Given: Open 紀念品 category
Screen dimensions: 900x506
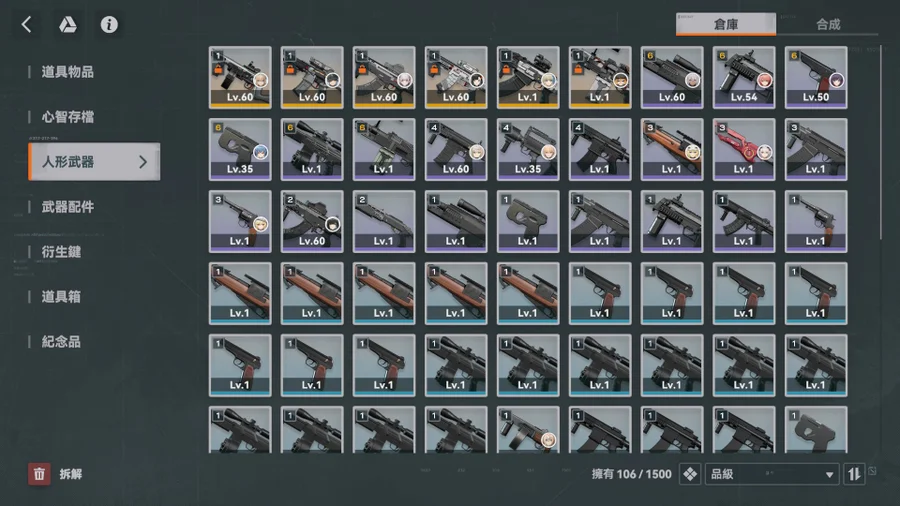Looking at the screenshot, I should coord(61,342).
